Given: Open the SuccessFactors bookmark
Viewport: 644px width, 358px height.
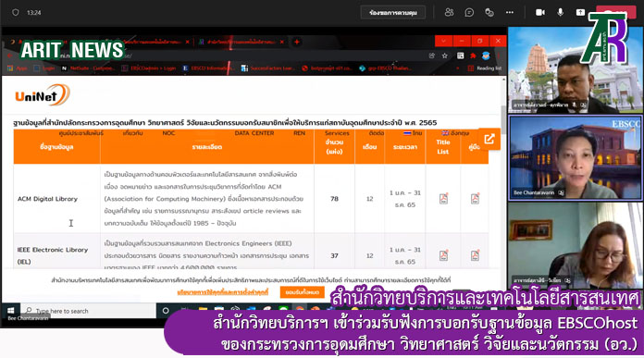Looking at the screenshot, I should pyautogui.click(x=267, y=68).
